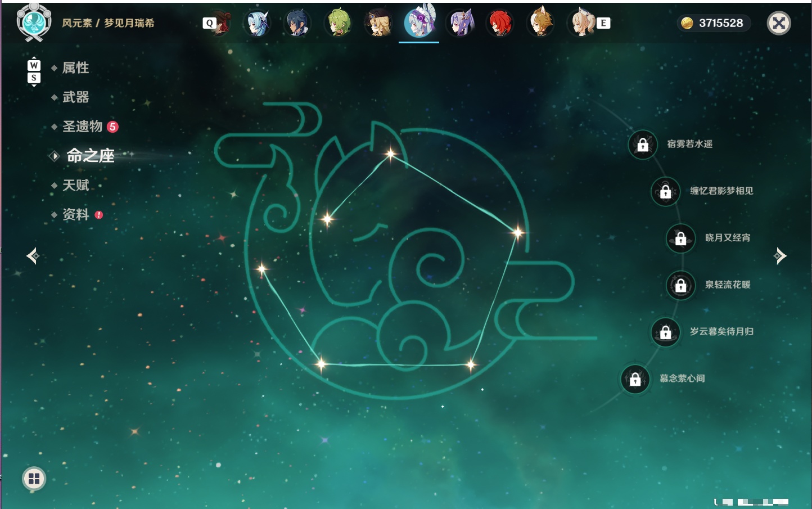Click the S key hint to move down
812x509 pixels.
(34, 78)
